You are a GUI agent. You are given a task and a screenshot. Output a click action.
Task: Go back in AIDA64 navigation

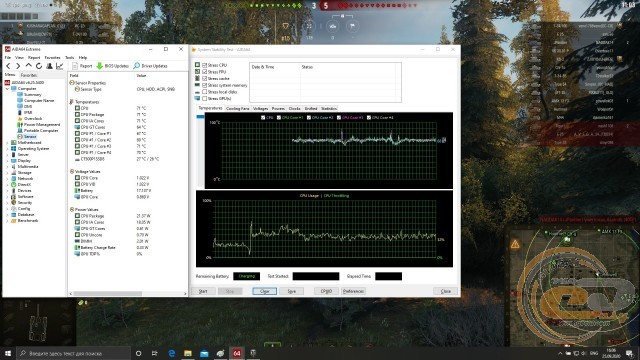coord(8,66)
